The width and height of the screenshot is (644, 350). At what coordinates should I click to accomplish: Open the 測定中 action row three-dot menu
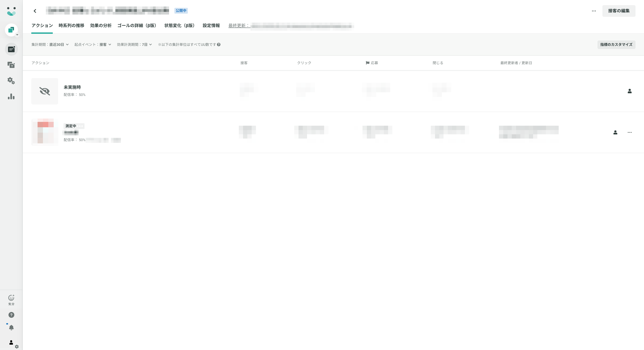629,132
